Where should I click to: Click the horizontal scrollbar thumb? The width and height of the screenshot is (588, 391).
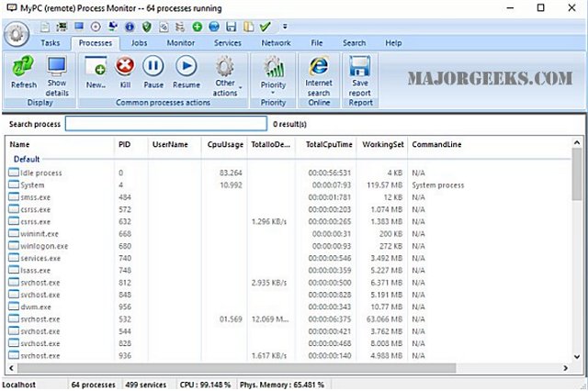(x=237, y=368)
